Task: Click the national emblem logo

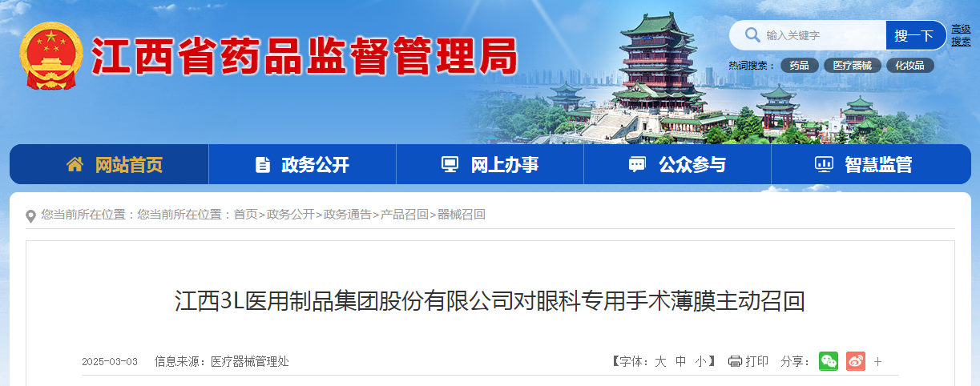Action: pyautogui.click(x=50, y=56)
